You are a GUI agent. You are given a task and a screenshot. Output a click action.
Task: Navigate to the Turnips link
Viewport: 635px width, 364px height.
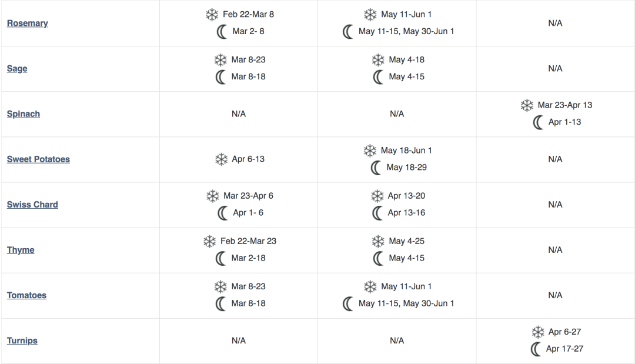[22, 340]
